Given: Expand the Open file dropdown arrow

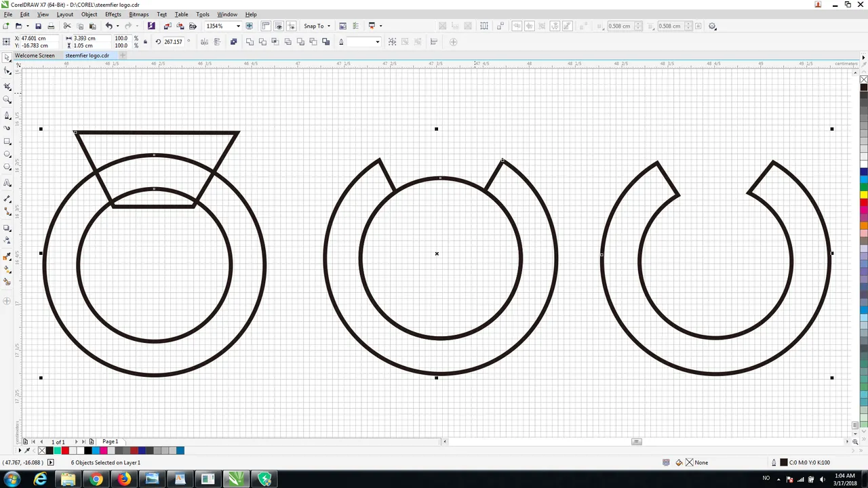Looking at the screenshot, I should [28, 26].
